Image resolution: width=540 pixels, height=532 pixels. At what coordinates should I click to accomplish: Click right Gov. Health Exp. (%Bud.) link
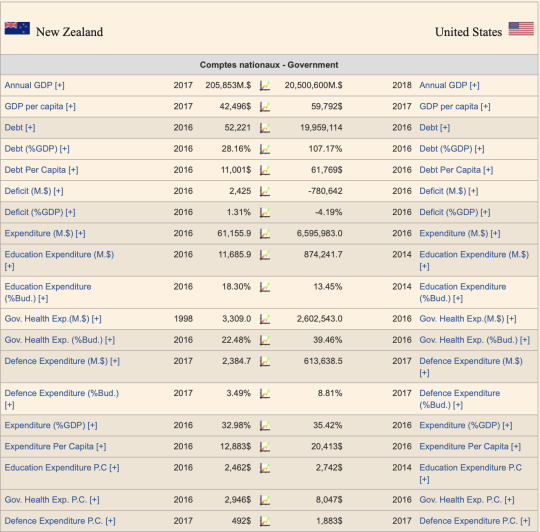click(x=475, y=340)
